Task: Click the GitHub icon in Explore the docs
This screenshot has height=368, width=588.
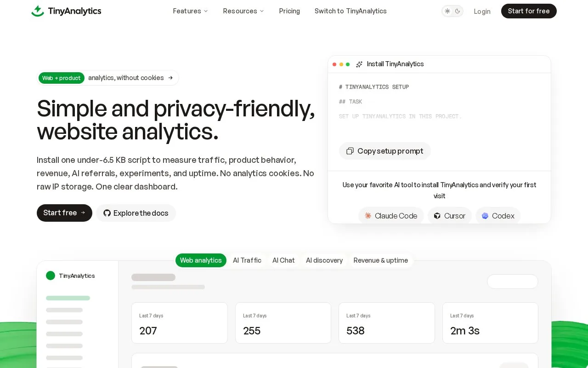Action: 107,213
